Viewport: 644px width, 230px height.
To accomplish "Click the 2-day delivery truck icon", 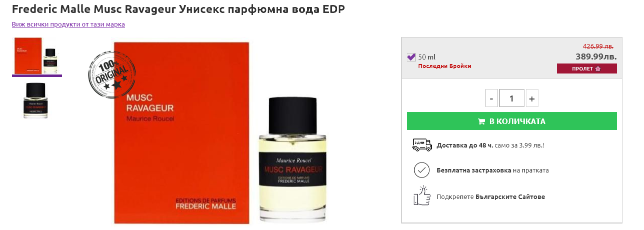I will tap(422, 145).
